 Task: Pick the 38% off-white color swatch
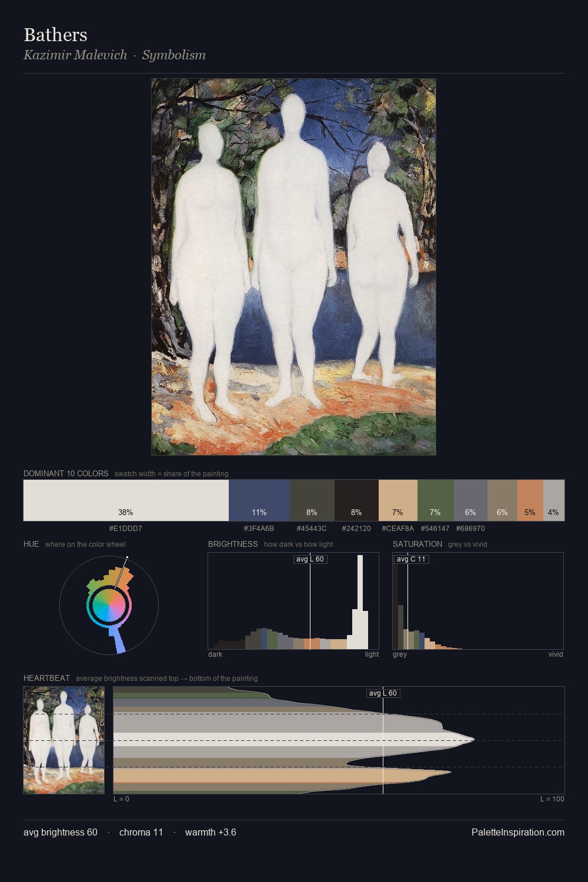[126, 500]
